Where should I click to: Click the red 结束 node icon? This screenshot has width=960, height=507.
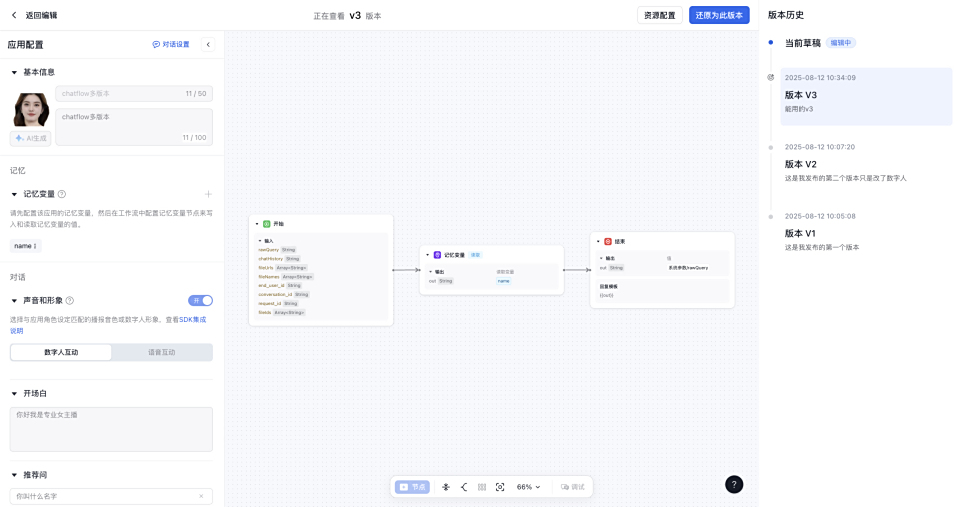tap(608, 242)
